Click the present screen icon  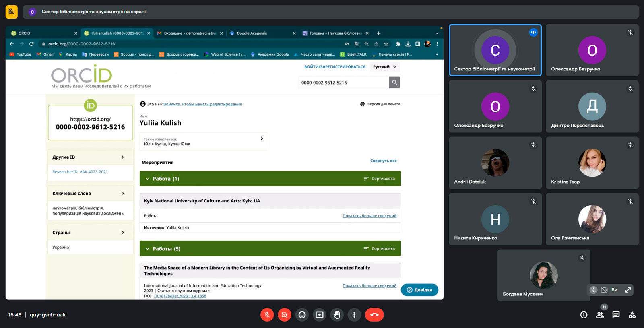point(320,315)
